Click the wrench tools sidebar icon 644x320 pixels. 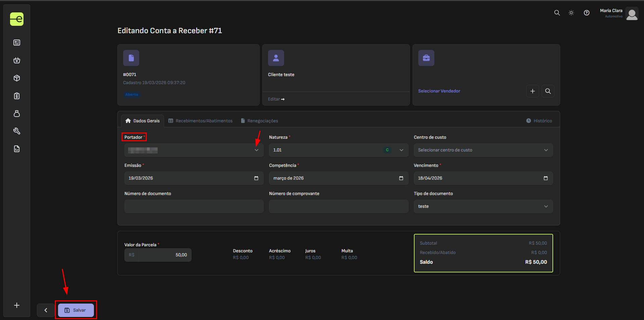point(17,131)
